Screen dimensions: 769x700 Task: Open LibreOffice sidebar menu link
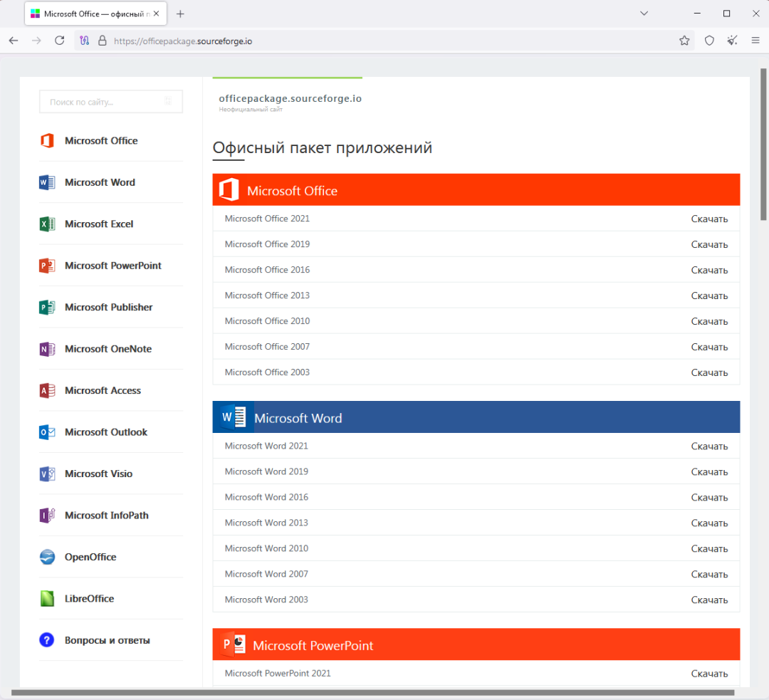click(89, 599)
